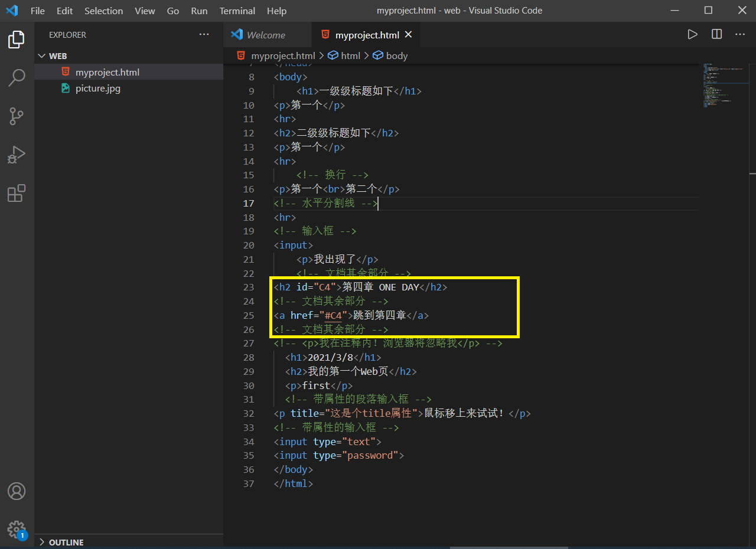Click "跳到第四章" link text in code
Screen dimensions: 756x549
coord(380,315)
